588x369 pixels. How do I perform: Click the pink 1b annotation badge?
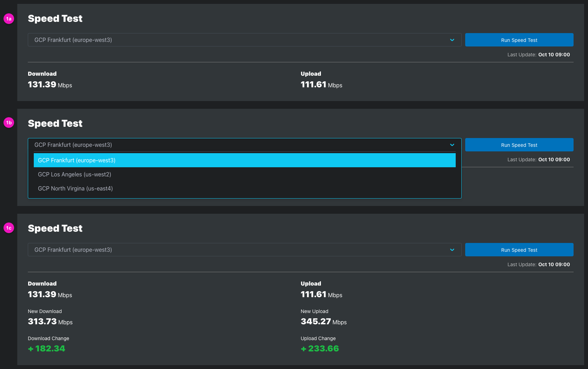[9, 123]
